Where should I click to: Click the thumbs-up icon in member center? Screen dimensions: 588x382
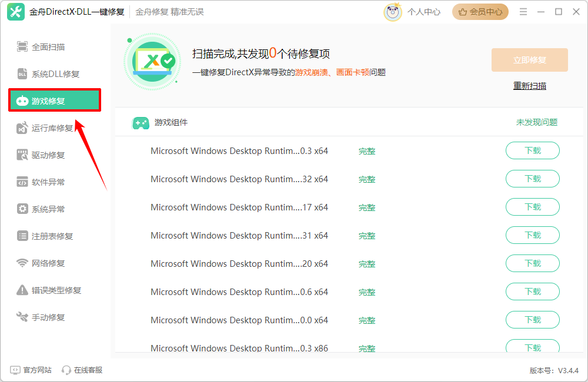click(x=463, y=12)
